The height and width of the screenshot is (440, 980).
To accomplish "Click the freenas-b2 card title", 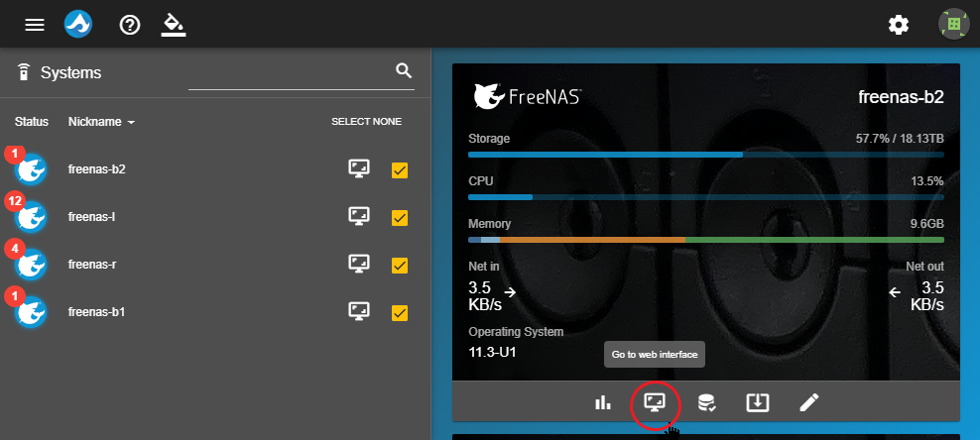I will [901, 97].
